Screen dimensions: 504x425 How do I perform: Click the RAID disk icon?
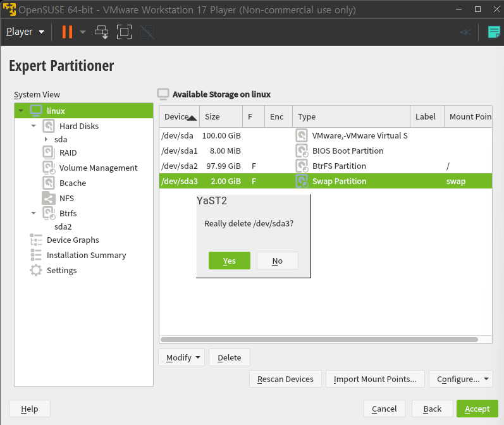[x=49, y=152]
